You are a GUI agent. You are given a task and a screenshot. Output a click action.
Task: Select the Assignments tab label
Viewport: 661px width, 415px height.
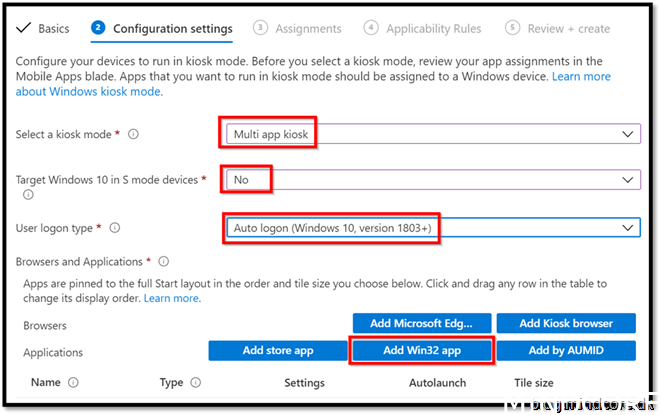pos(308,29)
